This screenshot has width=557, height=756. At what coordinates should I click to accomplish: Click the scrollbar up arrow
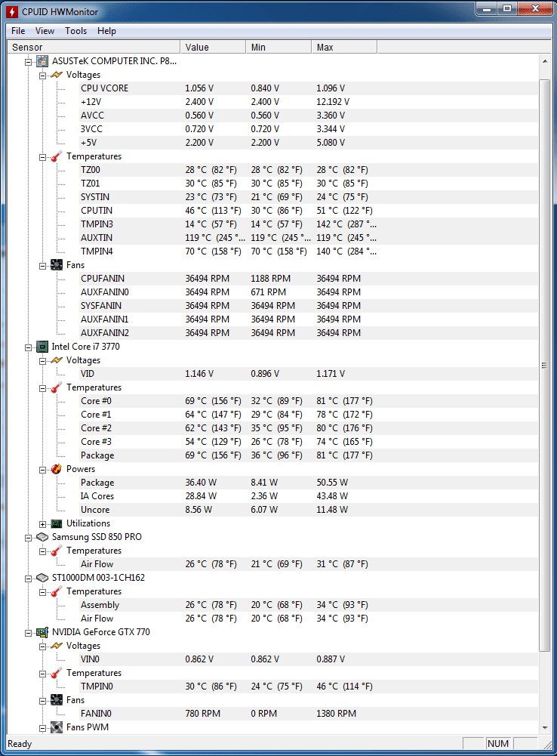point(544,61)
